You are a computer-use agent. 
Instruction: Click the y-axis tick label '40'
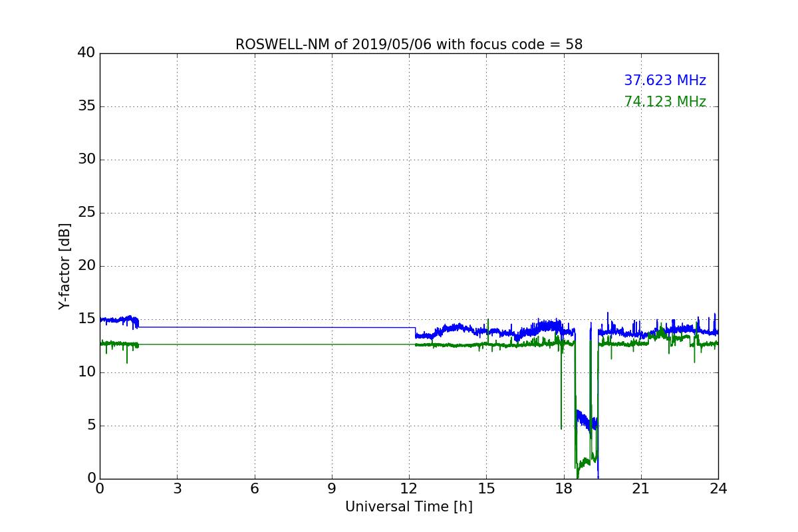[x=86, y=53]
